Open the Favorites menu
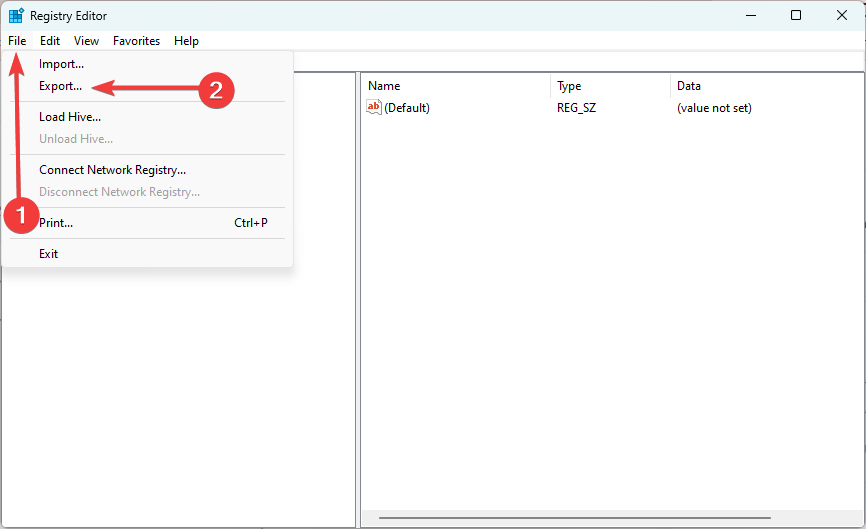This screenshot has height=529, width=866. tap(136, 41)
